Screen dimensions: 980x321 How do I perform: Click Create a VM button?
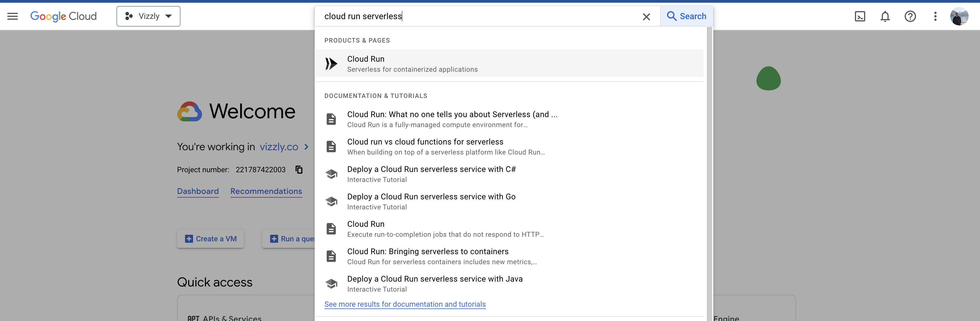coord(210,239)
